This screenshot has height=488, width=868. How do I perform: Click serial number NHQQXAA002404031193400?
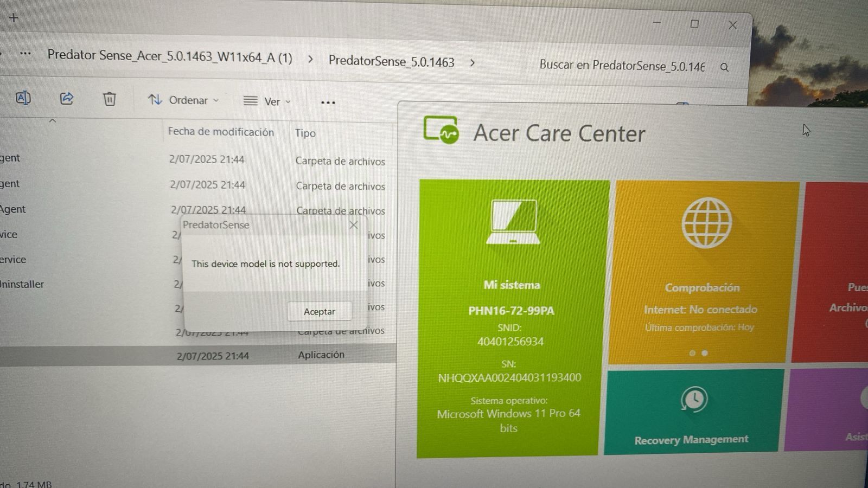coord(509,377)
